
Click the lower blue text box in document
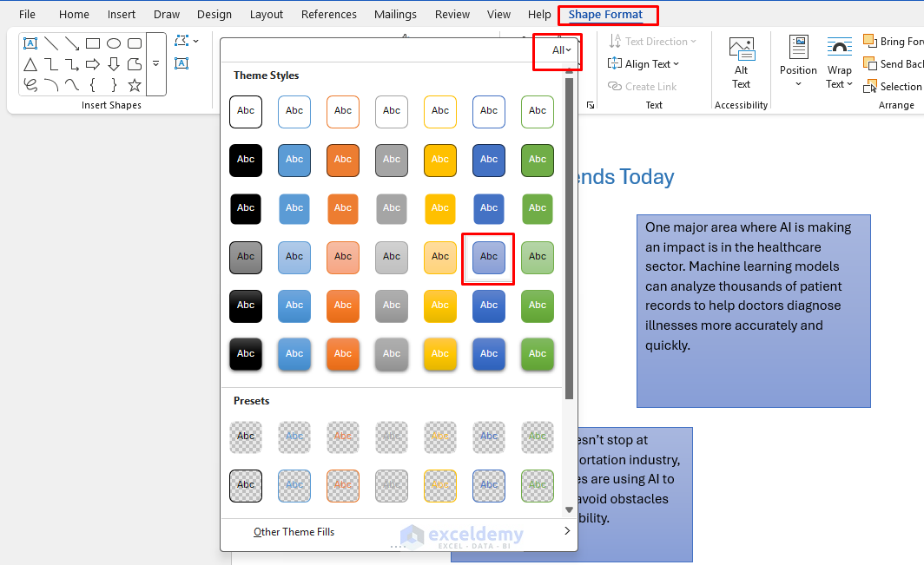pos(634,495)
